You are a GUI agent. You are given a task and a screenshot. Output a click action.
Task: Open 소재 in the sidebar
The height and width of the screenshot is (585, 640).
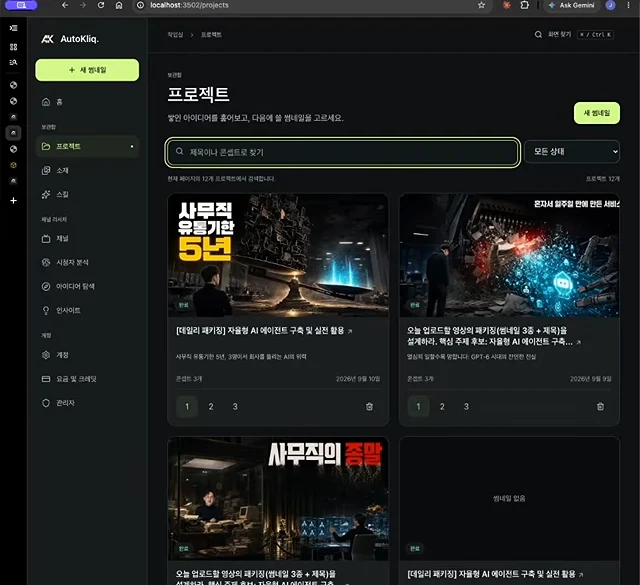coord(87,170)
